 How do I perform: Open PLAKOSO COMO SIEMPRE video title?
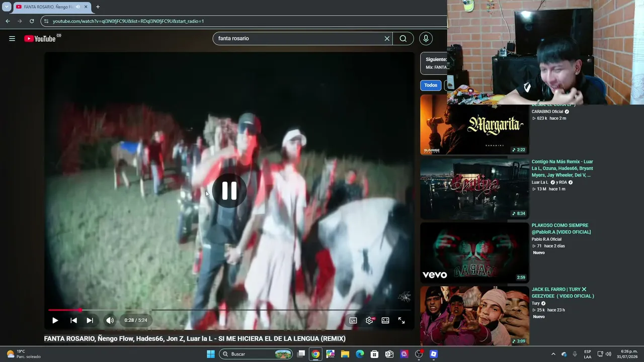tap(561, 229)
